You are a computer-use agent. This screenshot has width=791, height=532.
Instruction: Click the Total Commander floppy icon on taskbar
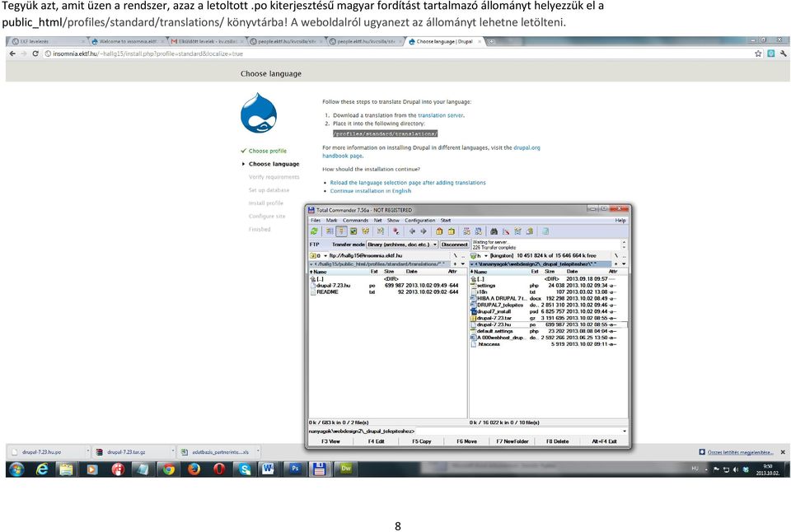click(320, 469)
